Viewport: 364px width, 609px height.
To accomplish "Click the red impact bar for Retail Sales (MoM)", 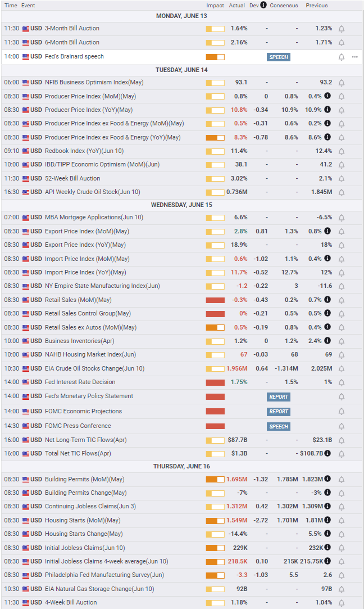I will (x=215, y=300).
